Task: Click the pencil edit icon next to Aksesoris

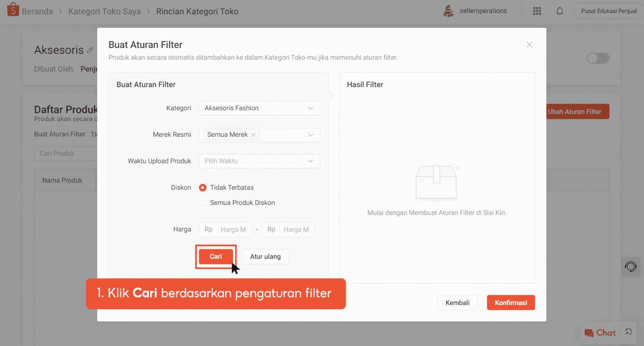Action: click(90, 50)
